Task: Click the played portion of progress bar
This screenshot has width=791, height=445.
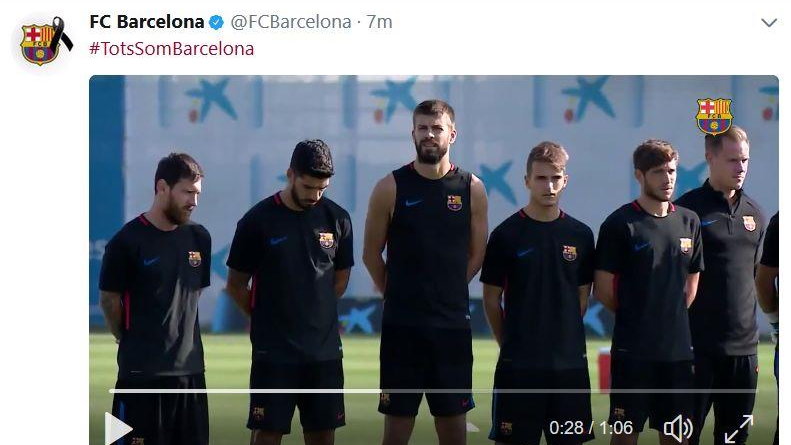Action: click(x=245, y=391)
